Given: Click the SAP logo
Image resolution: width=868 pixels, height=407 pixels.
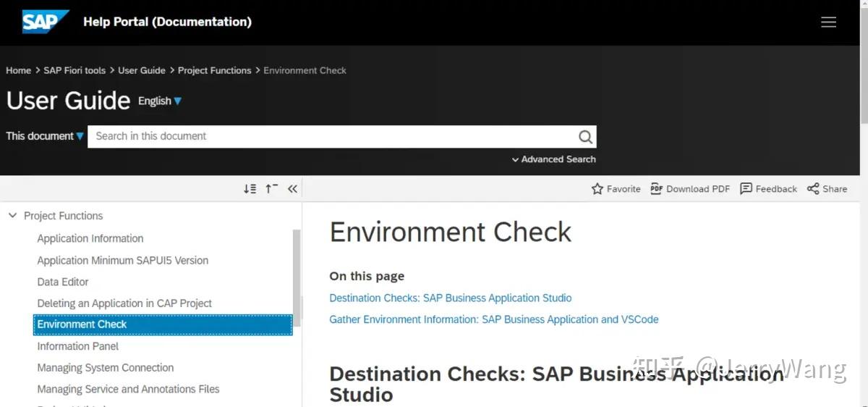Looking at the screenshot, I should pos(46,22).
